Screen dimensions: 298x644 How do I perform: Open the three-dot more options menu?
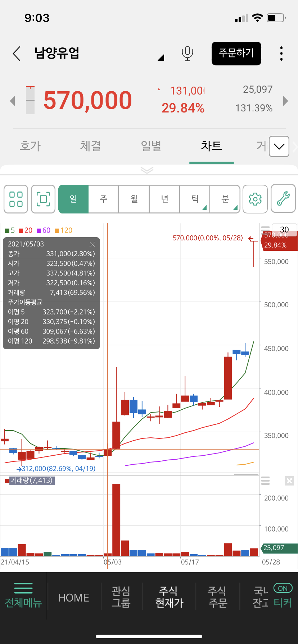281,54
